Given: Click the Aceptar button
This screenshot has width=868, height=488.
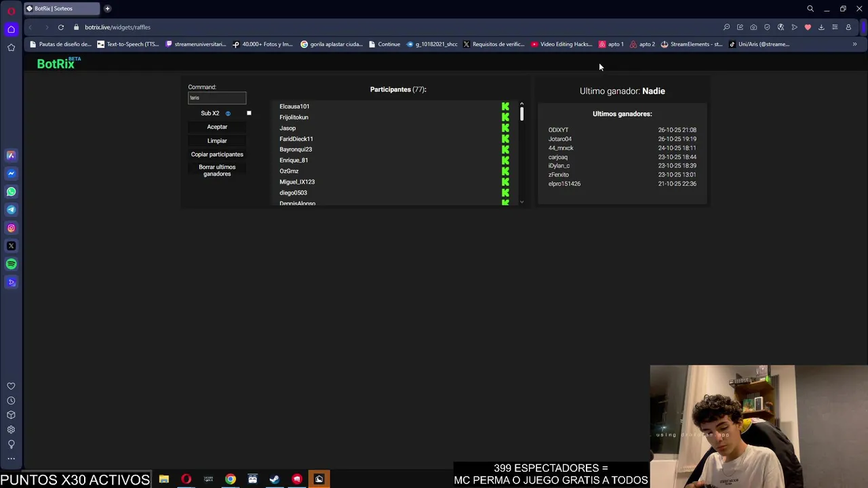Looking at the screenshot, I should [217, 127].
